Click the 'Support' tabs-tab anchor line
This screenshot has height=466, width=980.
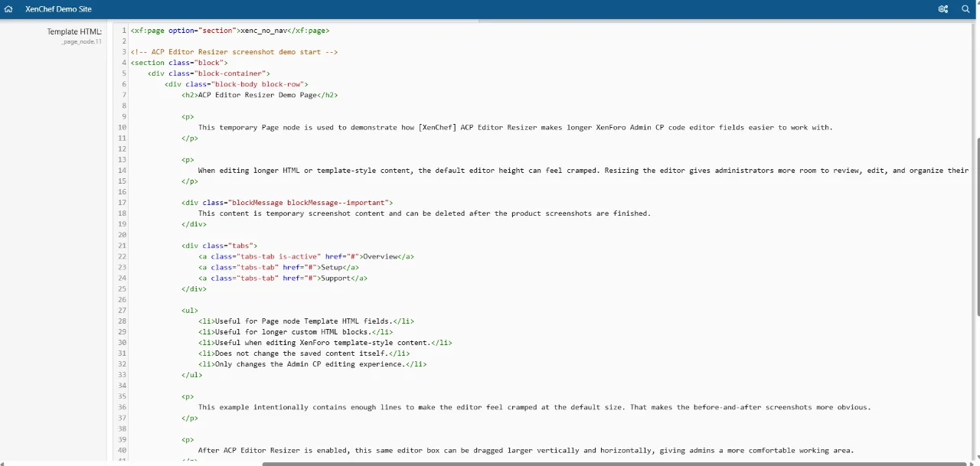pos(283,278)
